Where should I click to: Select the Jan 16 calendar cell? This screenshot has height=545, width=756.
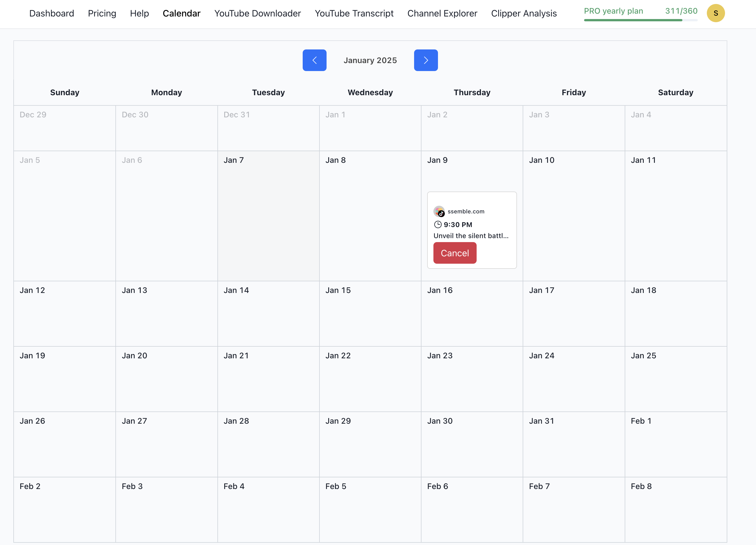[x=472, y=313]
